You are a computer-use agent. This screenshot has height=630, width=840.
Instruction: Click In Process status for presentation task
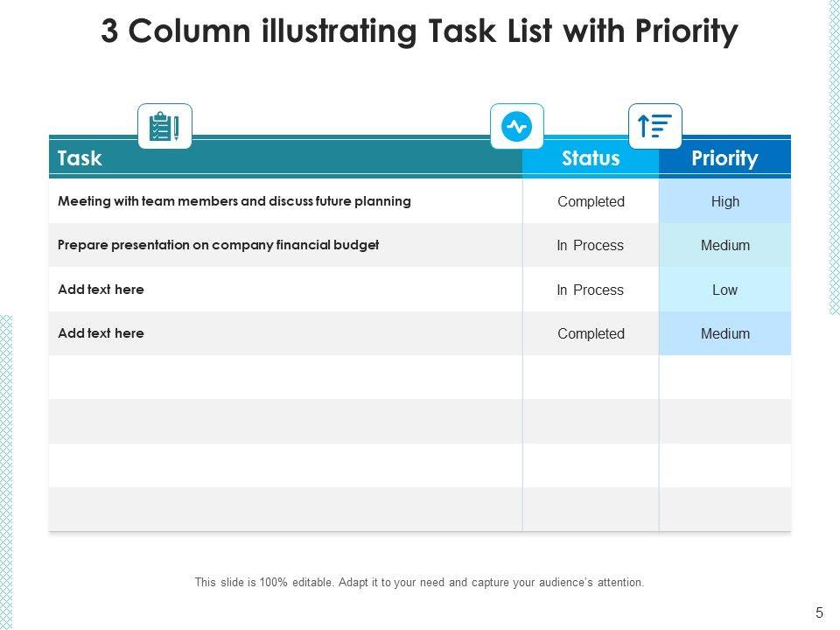[x=591, y=245]
